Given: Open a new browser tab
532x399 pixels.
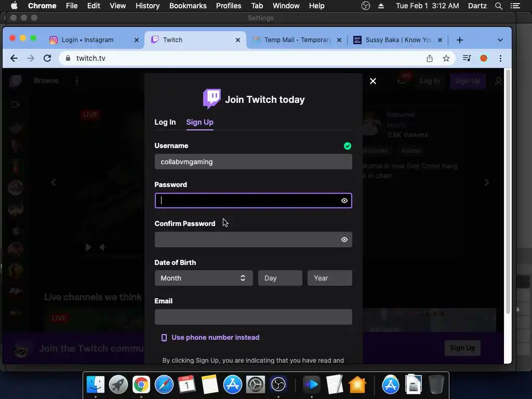Looking at the screenshot, I should click(x=460, y=40).
